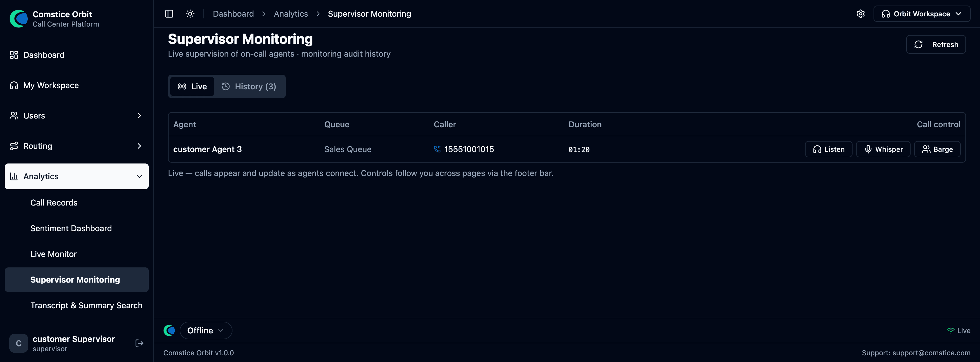This screenshot has width=980, height=362.
Task: Select the customer Agent 3 cell
Action: (207, 149)
